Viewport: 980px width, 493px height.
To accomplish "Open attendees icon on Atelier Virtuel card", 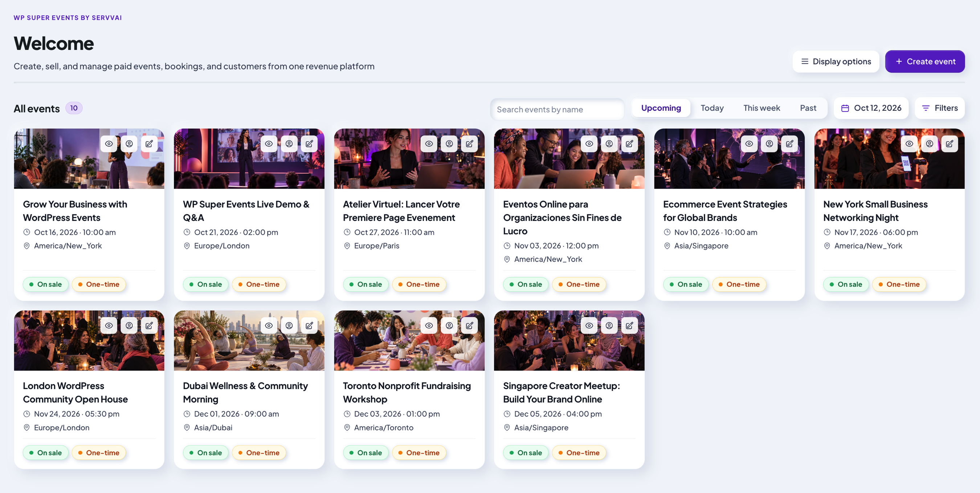I will (449, 144).
